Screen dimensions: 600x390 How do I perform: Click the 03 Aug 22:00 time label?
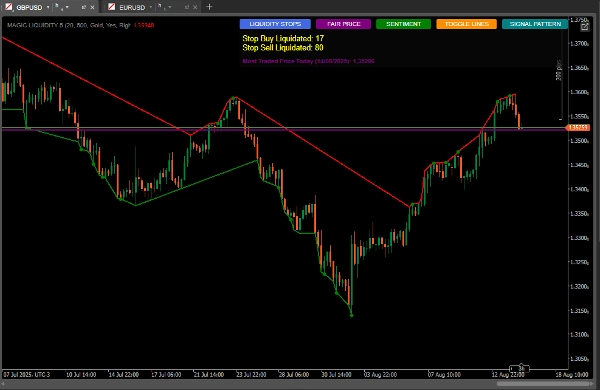pyautogui.click(x=380, y=375)
